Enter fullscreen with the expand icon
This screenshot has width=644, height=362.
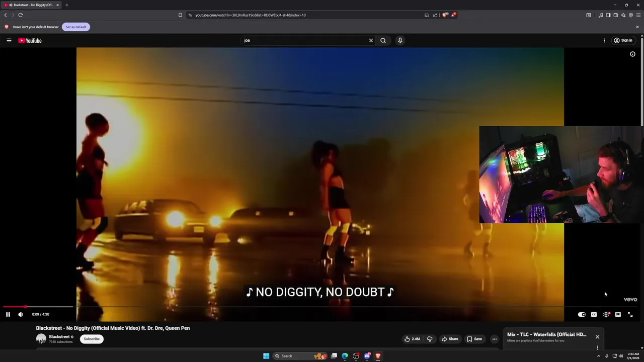pos(630,314)
